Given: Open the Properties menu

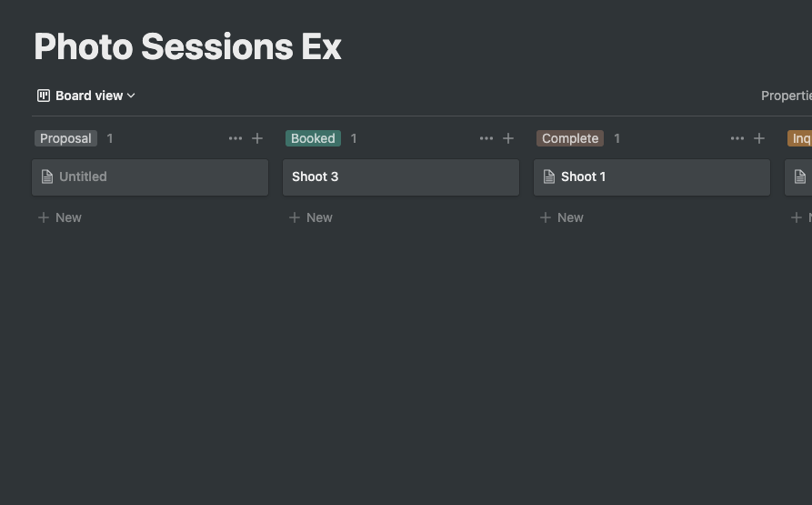Looking at the screenshot, I should pyautogui.click(x=787, y=96).
